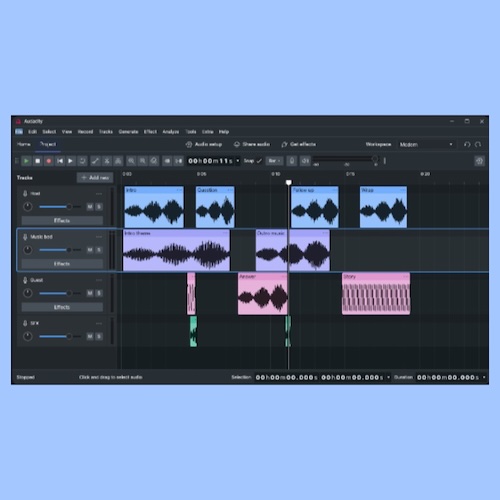Toggle the Loop playback icon
This screenshot has height=500, width=500.
82,161
